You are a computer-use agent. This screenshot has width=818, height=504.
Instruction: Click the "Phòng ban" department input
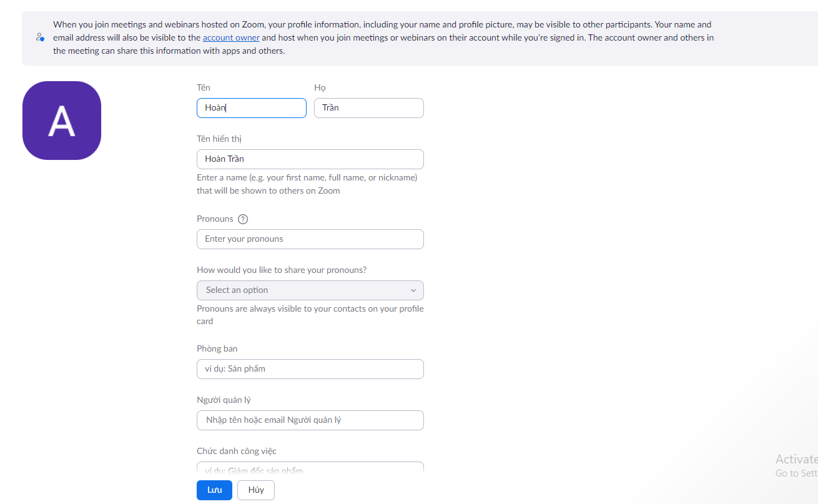pos(310,369)
